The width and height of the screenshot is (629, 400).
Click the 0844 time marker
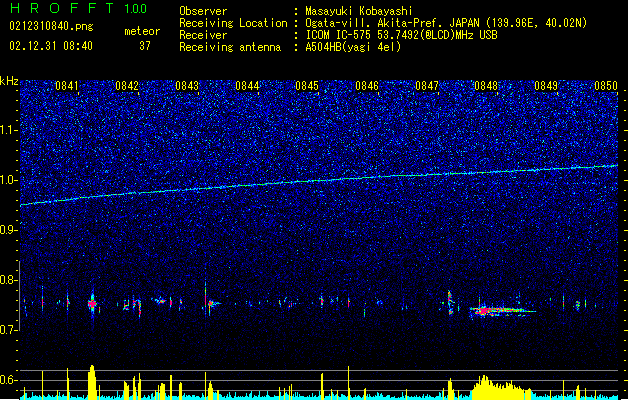pos(247,86)
